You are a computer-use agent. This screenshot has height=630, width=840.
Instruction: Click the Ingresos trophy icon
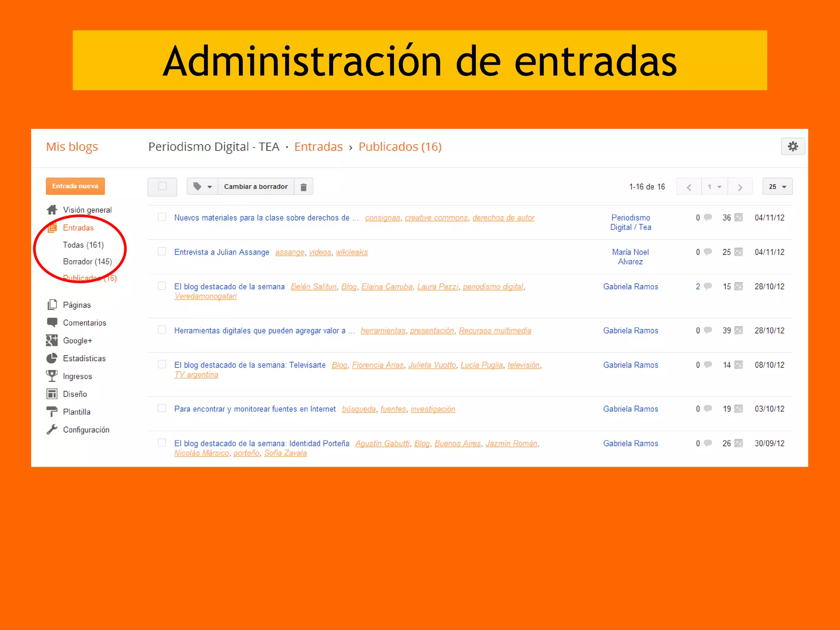coord(52,376)
